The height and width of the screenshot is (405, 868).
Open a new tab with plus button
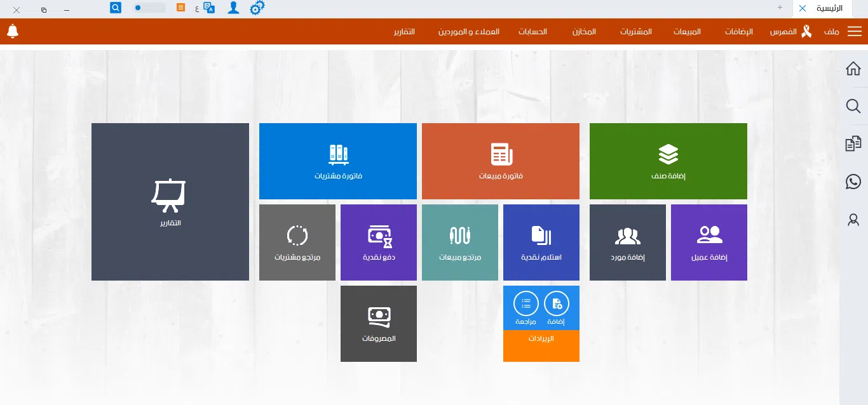click(780, 8)
